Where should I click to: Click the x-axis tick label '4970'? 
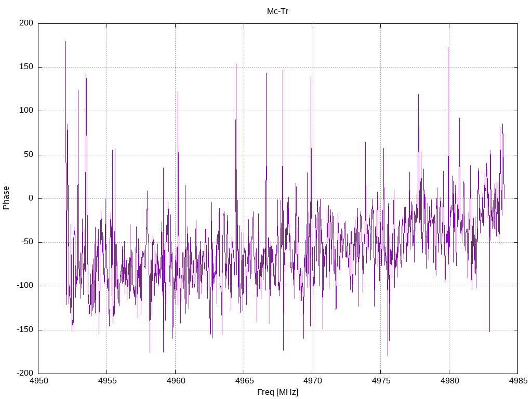click(x=312, y=381)
